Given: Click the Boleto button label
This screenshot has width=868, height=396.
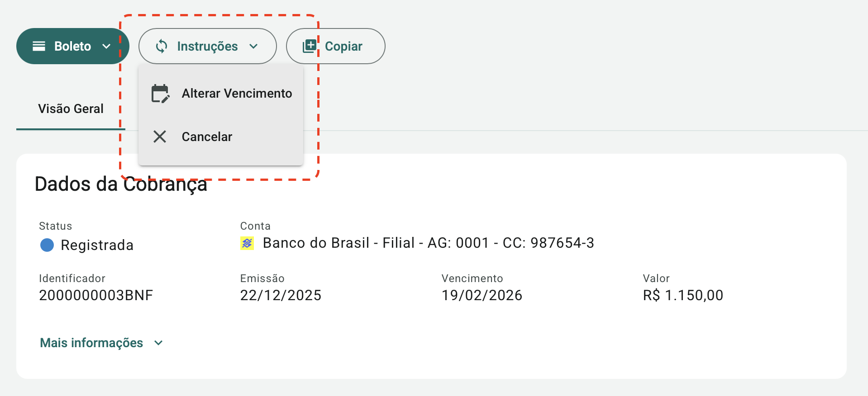Looking at the screenshot, I should [72, 46].
